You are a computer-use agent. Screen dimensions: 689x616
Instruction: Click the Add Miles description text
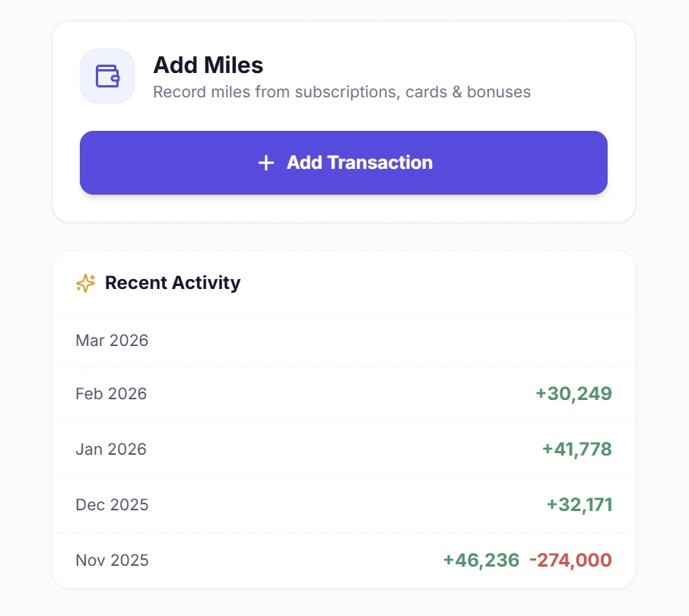coord(341,92)
